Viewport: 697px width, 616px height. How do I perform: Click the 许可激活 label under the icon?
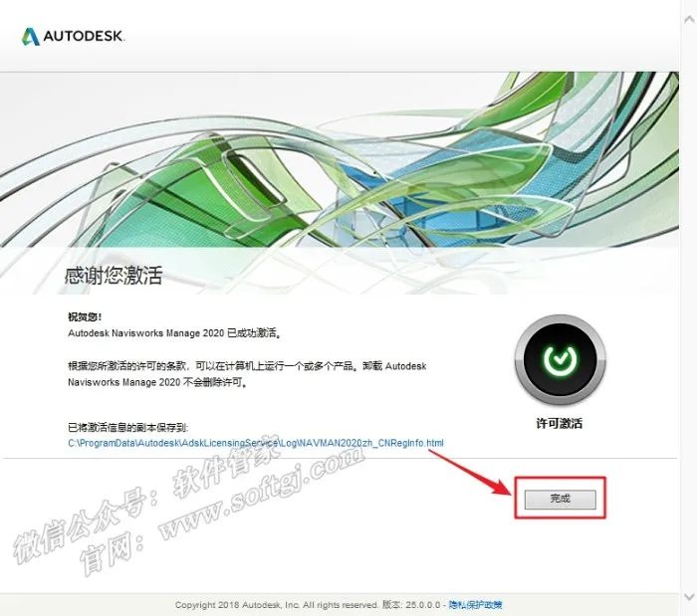(560, 423)
